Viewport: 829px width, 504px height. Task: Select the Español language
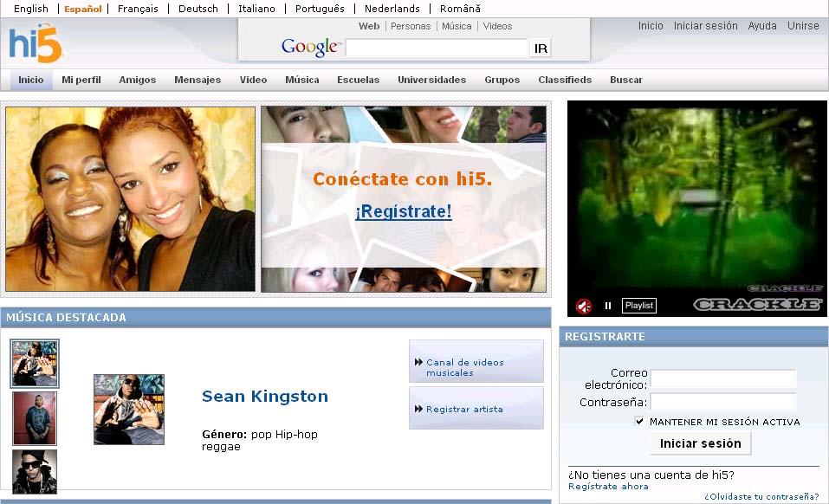click(83, 9)
